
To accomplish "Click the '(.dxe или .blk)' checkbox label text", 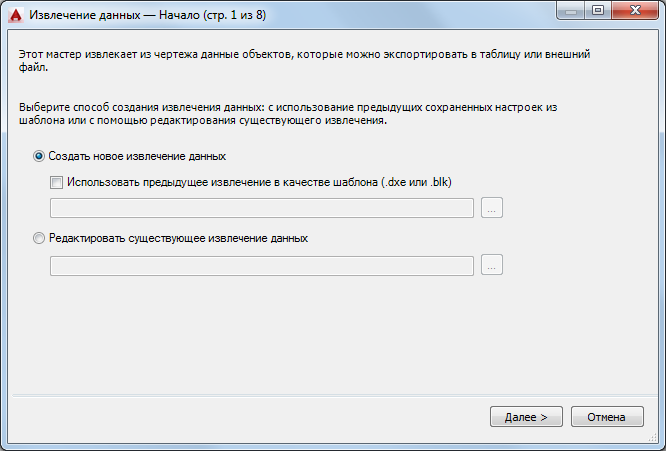I will tap(418, 182).
